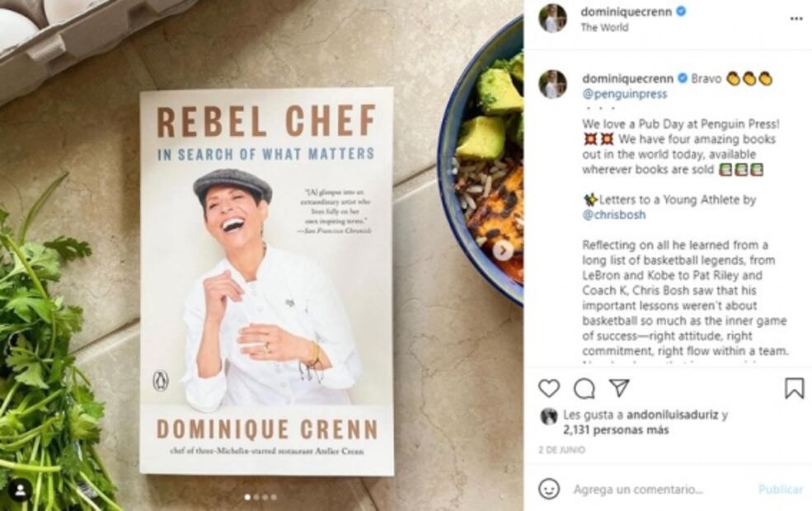The height and width of the screenshot is (511, 812).
Task: Open andoniluisaduriz profile from the likes line
Action: click(672, 415)
